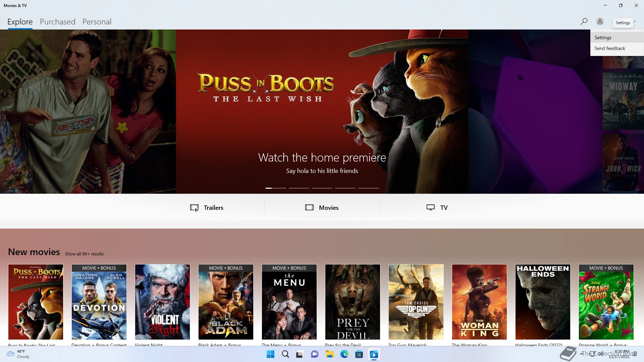The width and height of the screenshot is (644, 362).
Task: Show hidden system tray icons chevron
Action: [581, 354]
